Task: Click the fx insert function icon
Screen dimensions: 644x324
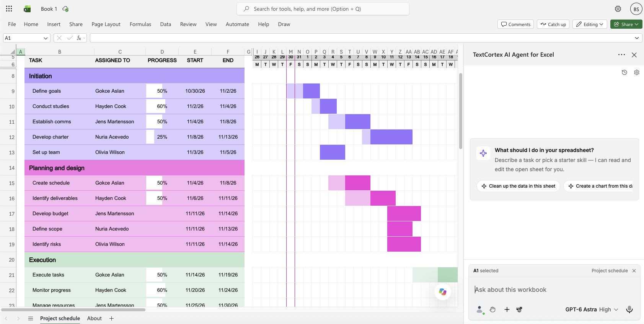Action: pos(79,38)
